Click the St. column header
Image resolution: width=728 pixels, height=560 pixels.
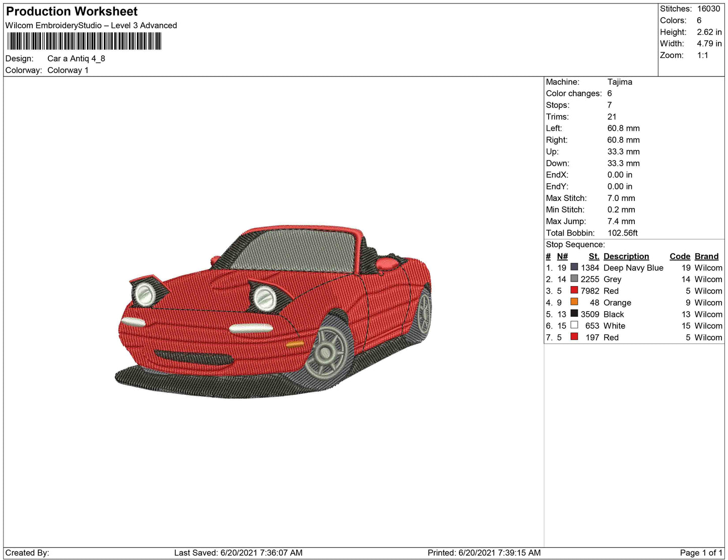tap(593, 256)
